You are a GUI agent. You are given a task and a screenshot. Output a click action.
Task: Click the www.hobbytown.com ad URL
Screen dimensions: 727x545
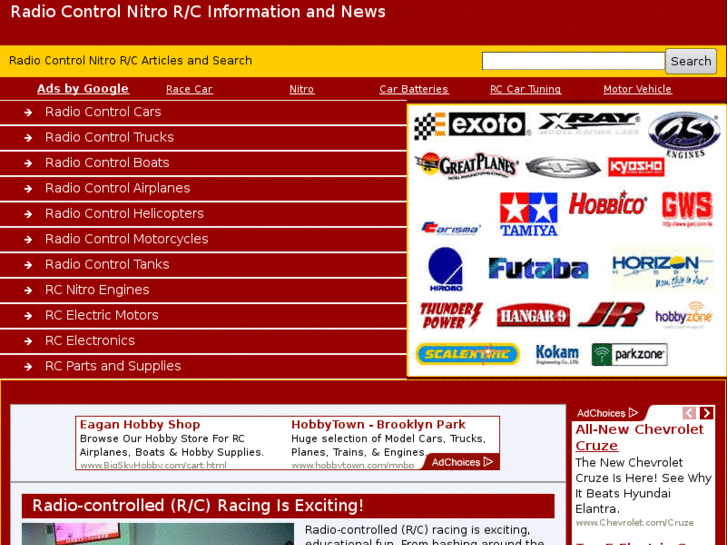point(352,465)
